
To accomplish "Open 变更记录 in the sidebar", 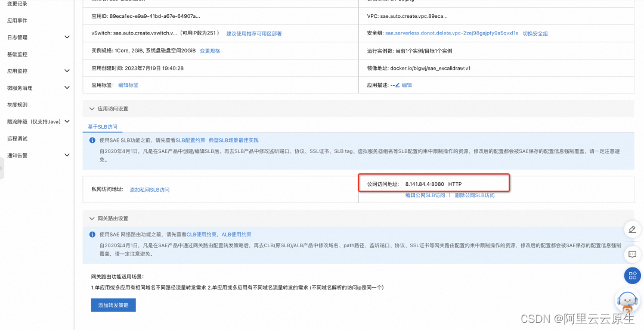I will 17,4.
